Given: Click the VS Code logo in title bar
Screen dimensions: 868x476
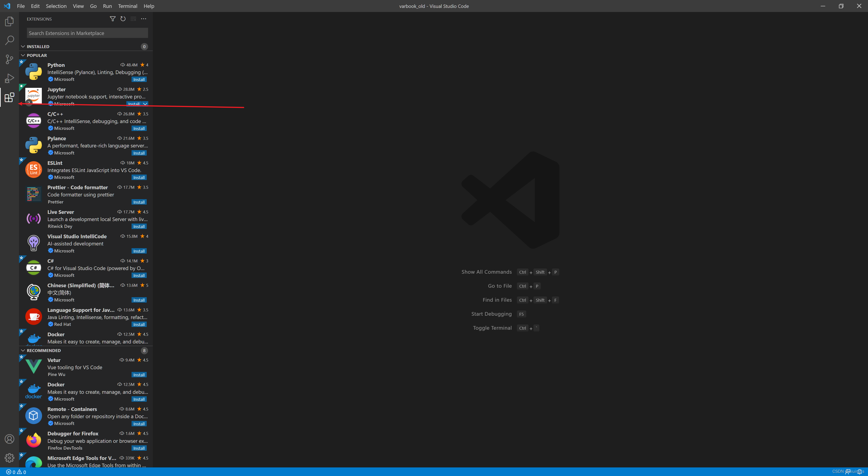Looking at the screenshot, I should coord(7,6).
